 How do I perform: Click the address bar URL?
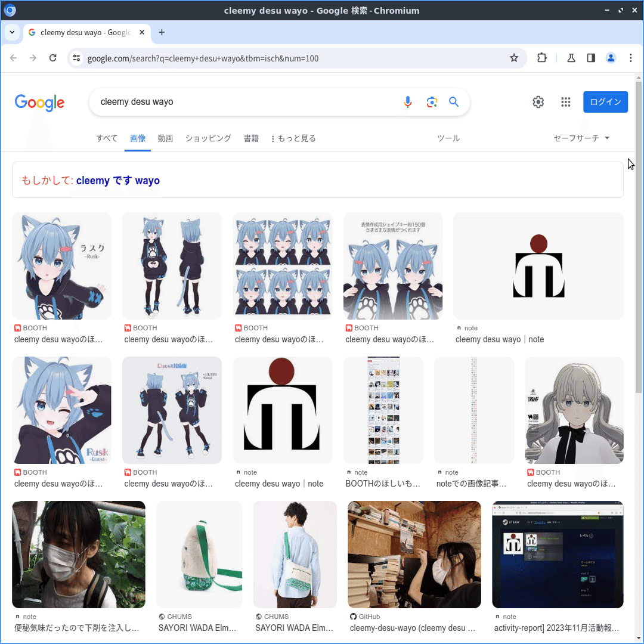203,58
